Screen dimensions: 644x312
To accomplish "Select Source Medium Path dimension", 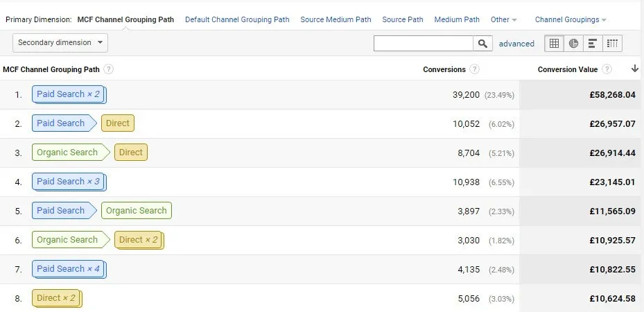I will point(336,19).
